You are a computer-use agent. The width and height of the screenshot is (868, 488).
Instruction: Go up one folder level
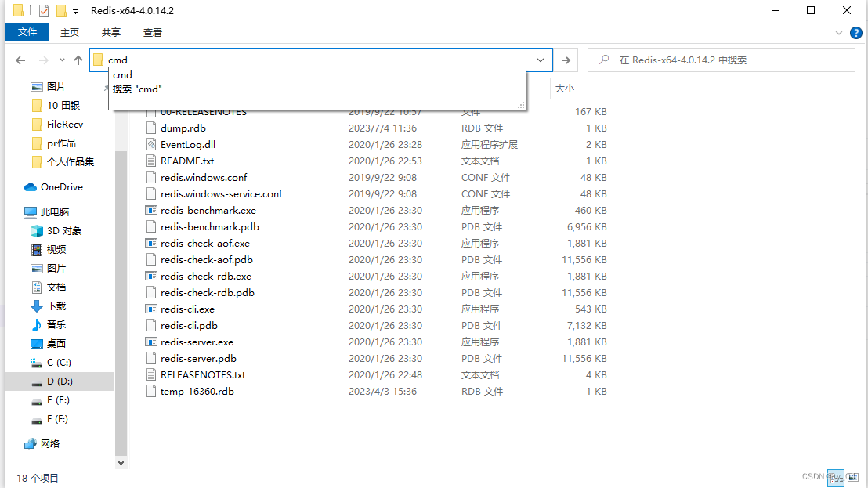click(78, 60)
